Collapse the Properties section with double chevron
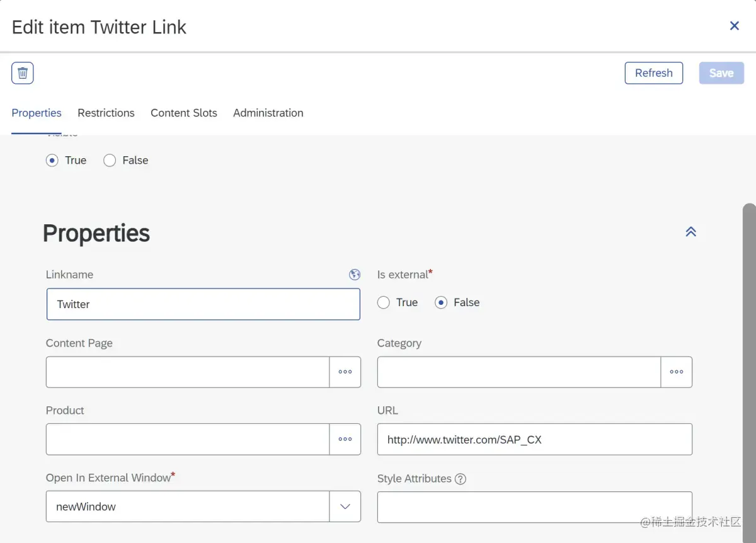756x543 pixels. click(690, 232)
